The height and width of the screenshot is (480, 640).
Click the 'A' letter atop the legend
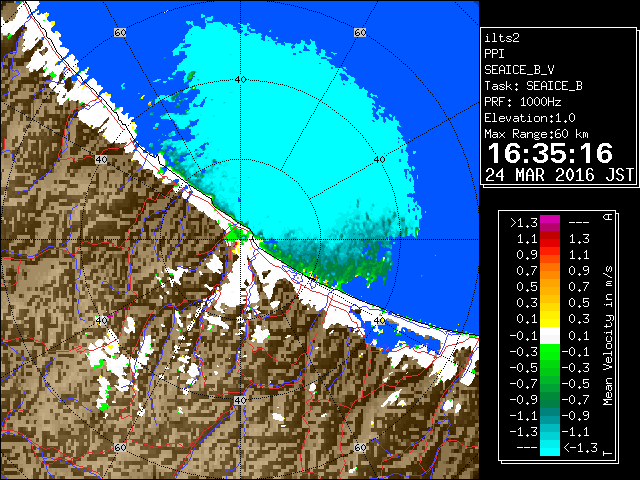[608, 217]
